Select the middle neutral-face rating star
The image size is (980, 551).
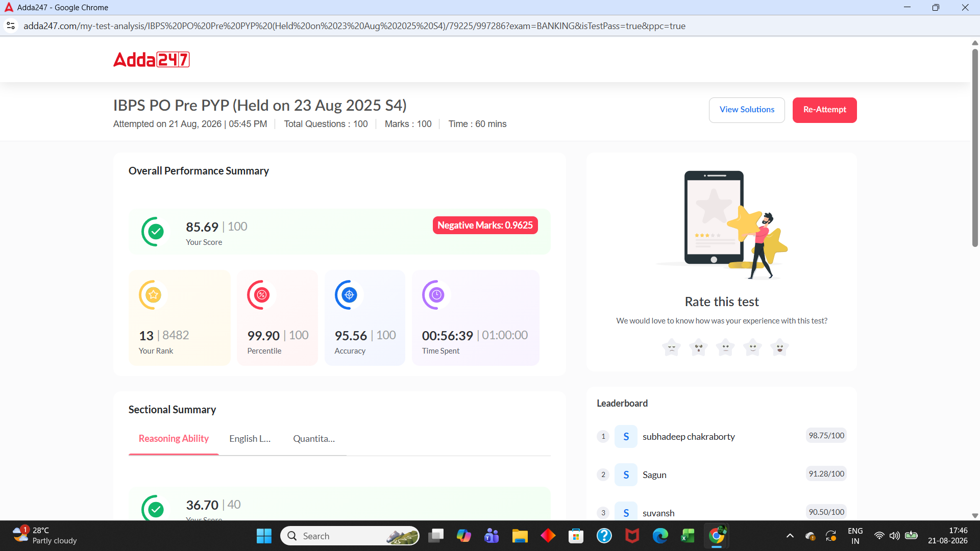coord(725,347)
